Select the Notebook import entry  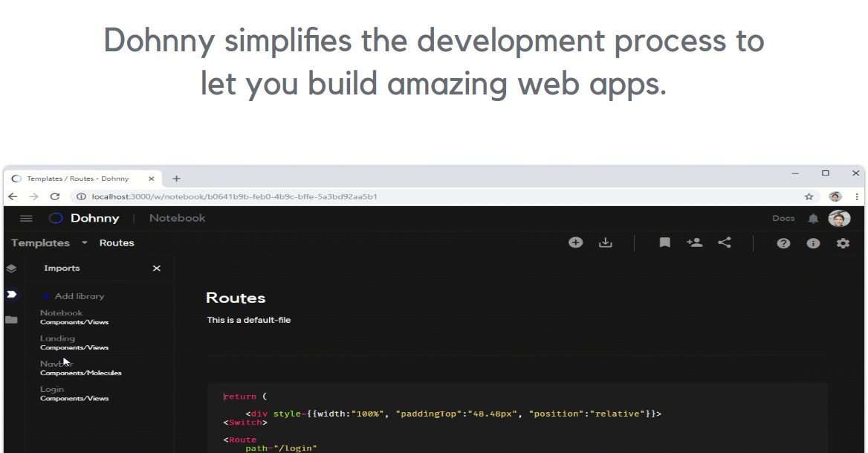click(x=74, y=318)
